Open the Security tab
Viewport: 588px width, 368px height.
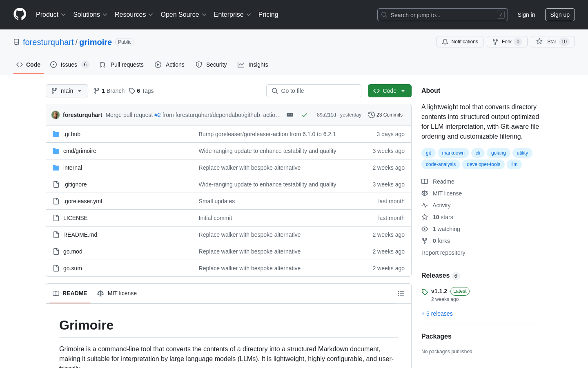click(211, 65)
